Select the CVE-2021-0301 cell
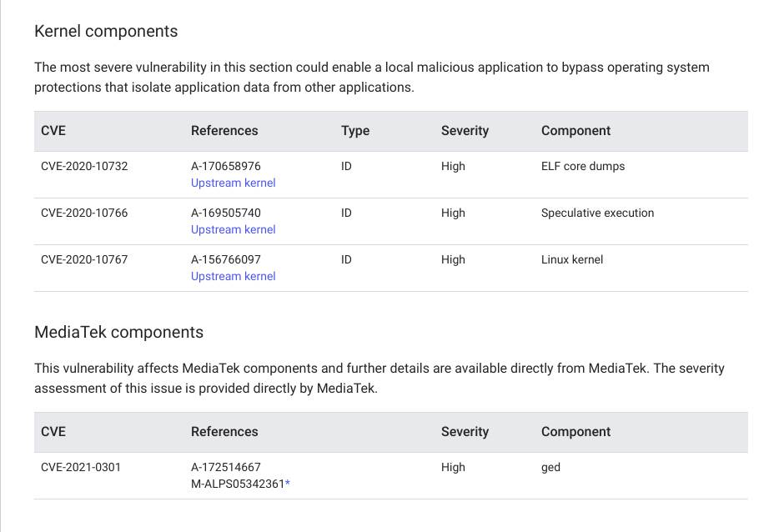The image size is (779, 532). point(81,467)
